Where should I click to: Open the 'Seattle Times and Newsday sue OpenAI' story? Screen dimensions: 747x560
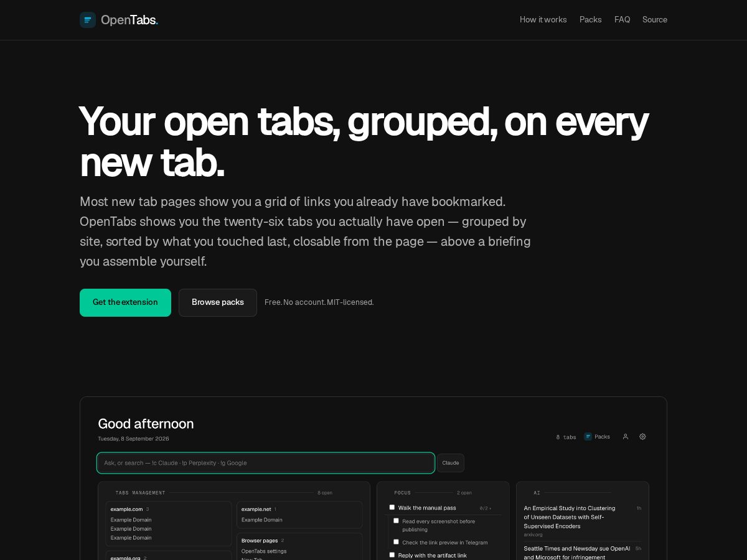click(x=577, y=553)
